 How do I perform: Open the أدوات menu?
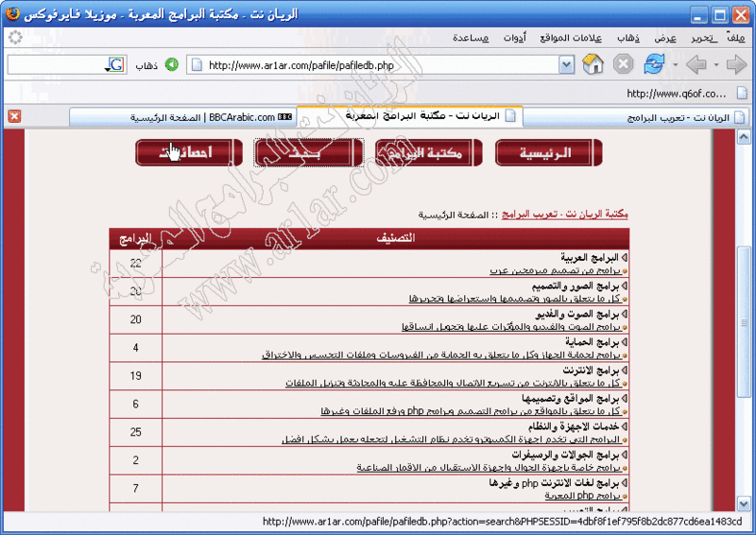[515, 38]
